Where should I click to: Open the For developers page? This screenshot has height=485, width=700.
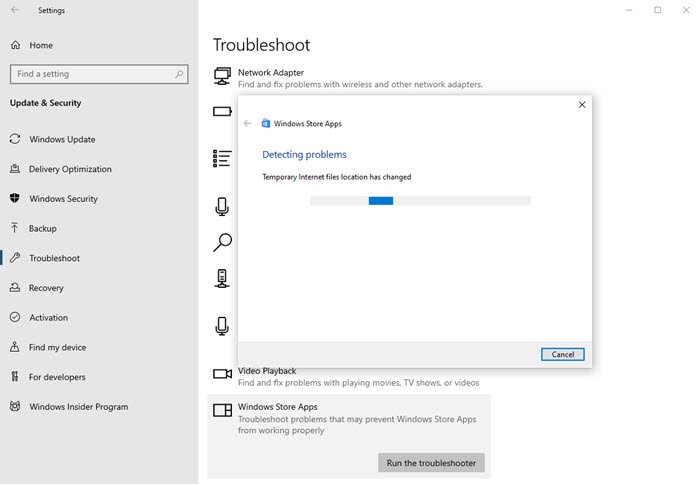57,377
